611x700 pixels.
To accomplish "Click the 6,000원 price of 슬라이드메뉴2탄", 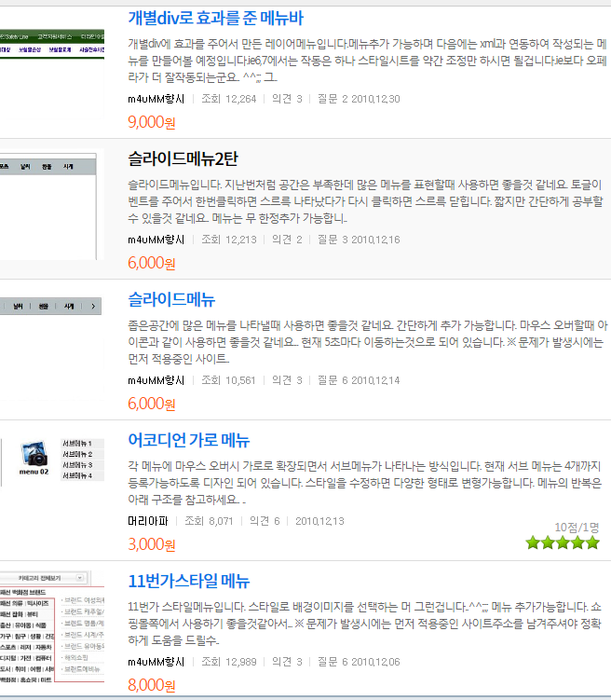I will (x=152, y=263).
